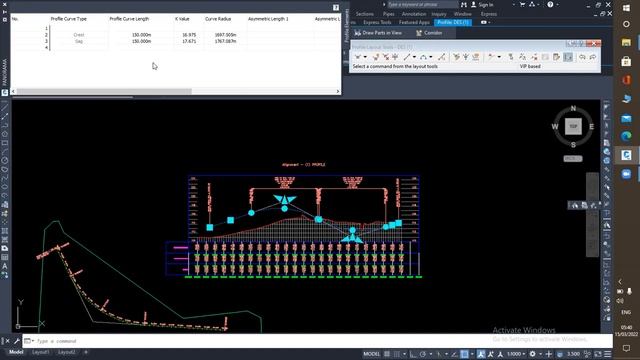Toggle polar tracking in status bar

(x=423, y=354)
